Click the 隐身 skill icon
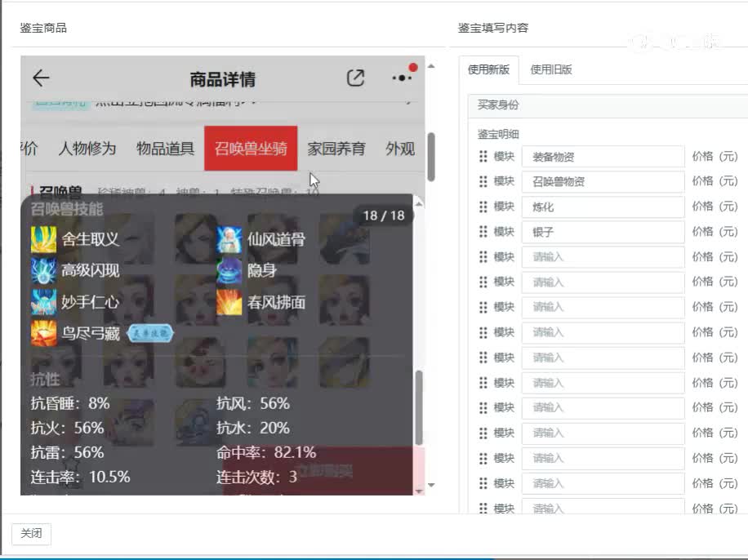The height and width of the screenshot is (560, 748). (x=229, y=271)
